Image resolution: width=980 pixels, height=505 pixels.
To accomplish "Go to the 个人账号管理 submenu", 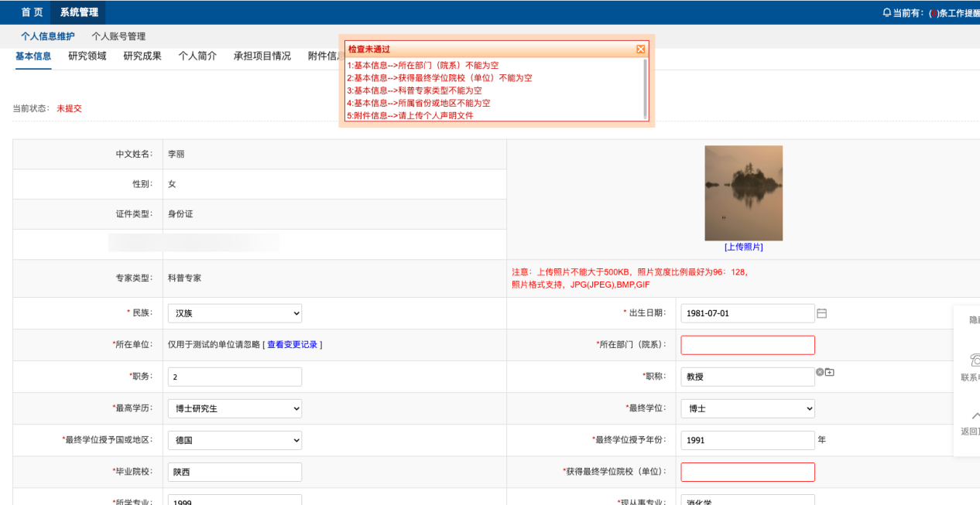I will tap(118, 36).
